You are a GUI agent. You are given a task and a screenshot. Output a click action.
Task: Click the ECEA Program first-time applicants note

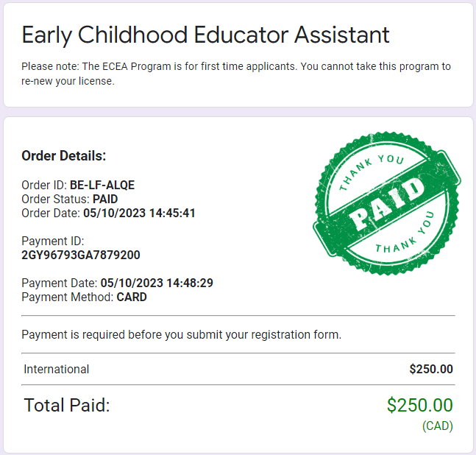(x=236, y=74)
